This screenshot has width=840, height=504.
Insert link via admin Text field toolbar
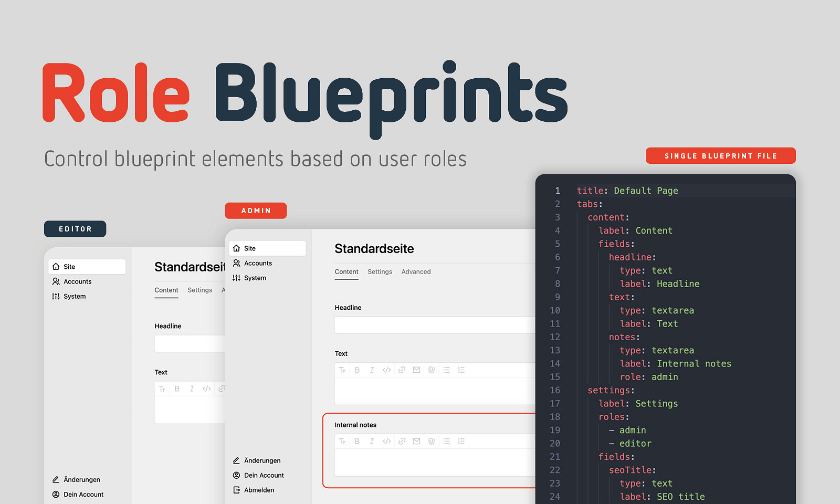pos(402,370)
